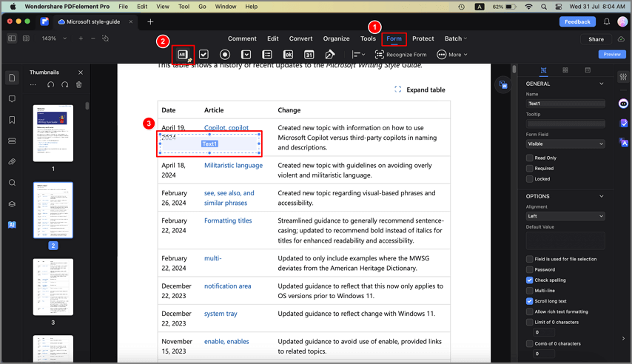
Task: Open a new tab with plus
Action: pyautogui.click(x=150, y=21)
